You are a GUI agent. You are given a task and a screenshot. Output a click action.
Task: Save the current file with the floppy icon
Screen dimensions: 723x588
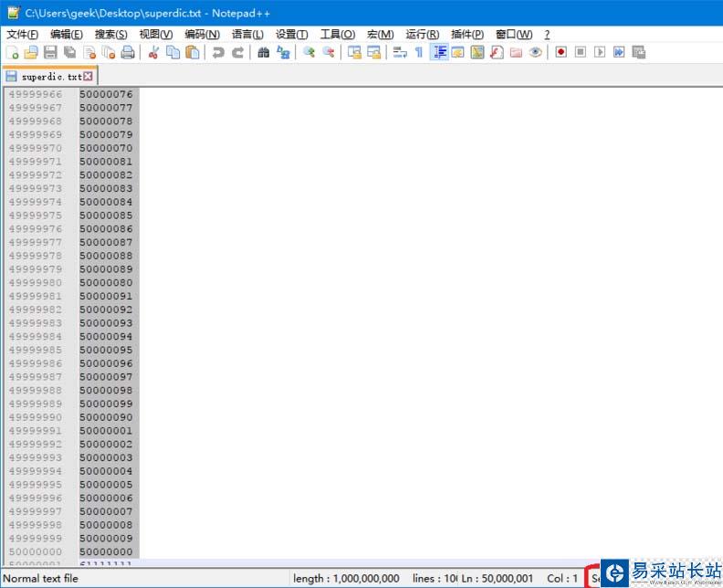pyautogui.click(x=50, y=53)
